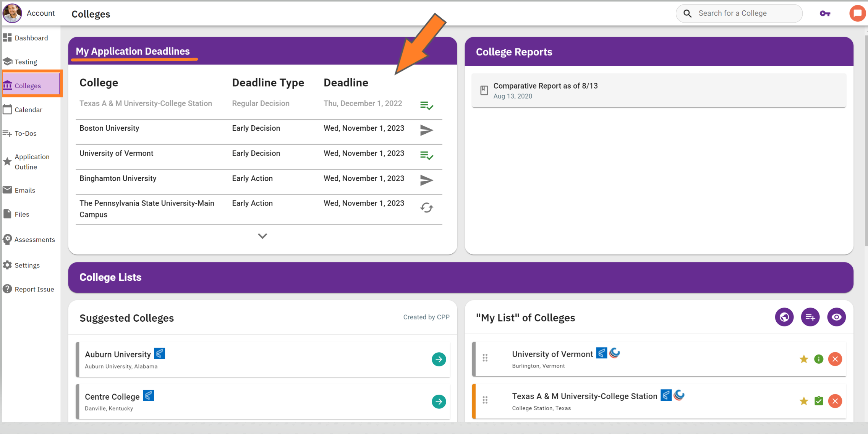Click the swirl logo beside Texas A & M
The height and width of the screenshot is (434, 868).
[x=679, y=395]
